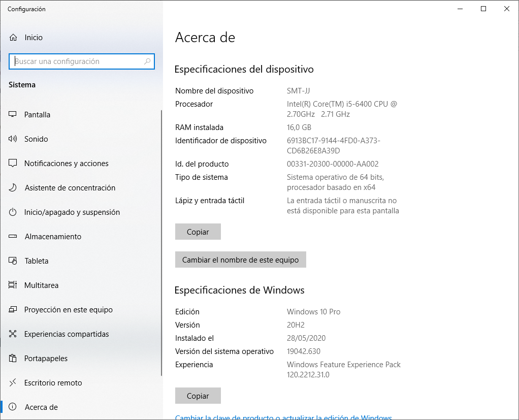This screenshot has width=519, height=420.
Task: Focus the Buscar una configuración search box
Action: point(79,61)
